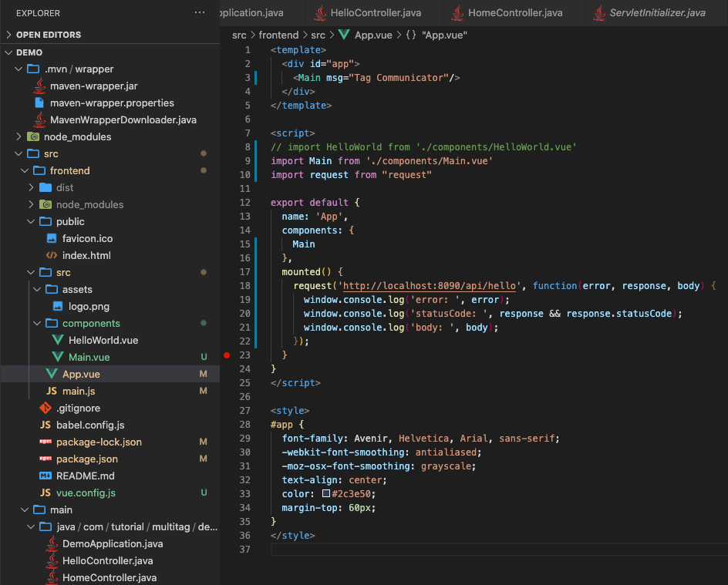Click image icon next to logo.png
The height and width of the screenshot is (585, 728).
tap(58, 306)
